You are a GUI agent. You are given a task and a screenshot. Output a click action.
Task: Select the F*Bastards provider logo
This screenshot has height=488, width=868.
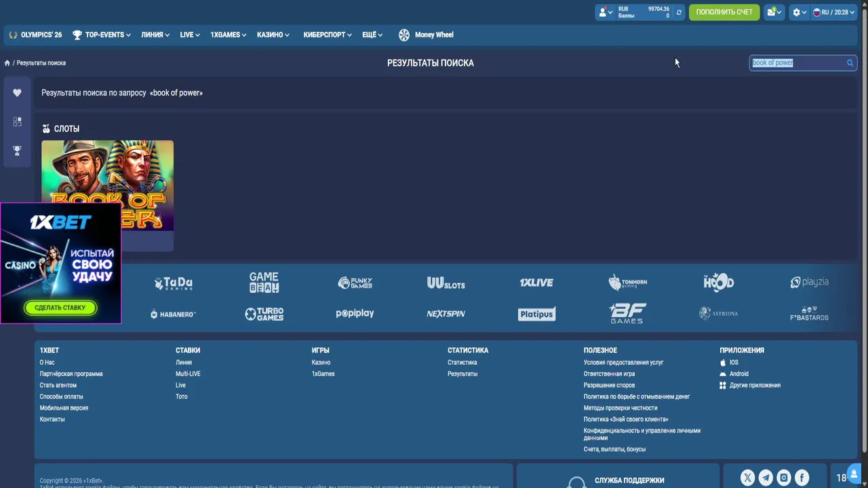click(x=809, y=314)
